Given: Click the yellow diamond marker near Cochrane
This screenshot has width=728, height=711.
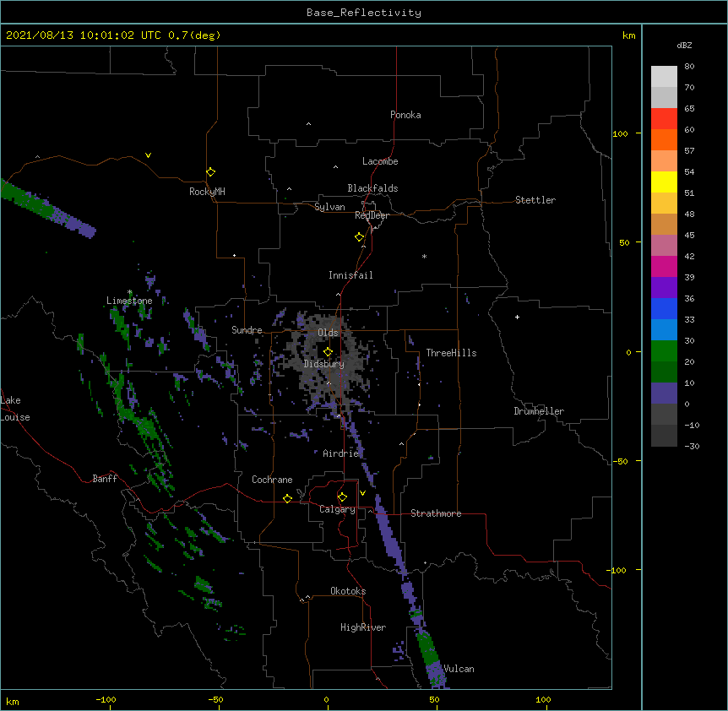Looking at the screenshot, I should pyautogui.click(x=287, y=498).
